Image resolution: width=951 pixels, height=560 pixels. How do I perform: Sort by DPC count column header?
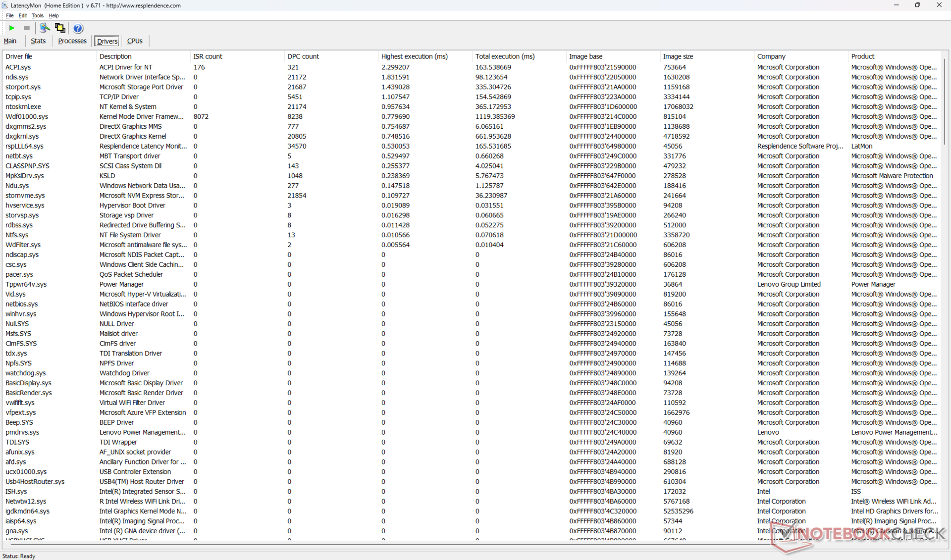point(303,56)
